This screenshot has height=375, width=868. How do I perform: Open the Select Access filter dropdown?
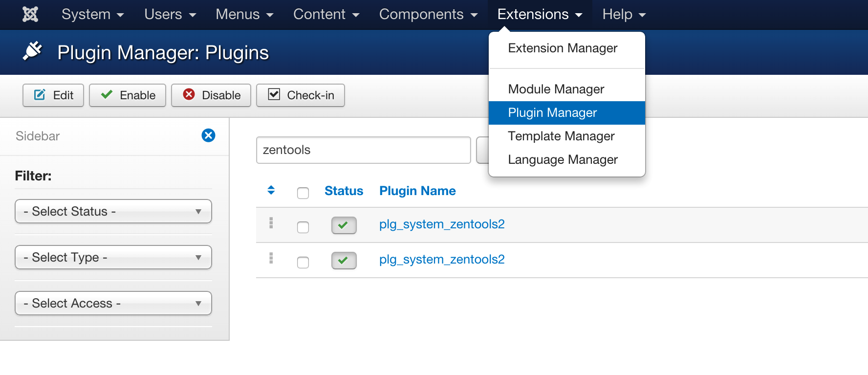pyautogui.click(x=113, y=303)
